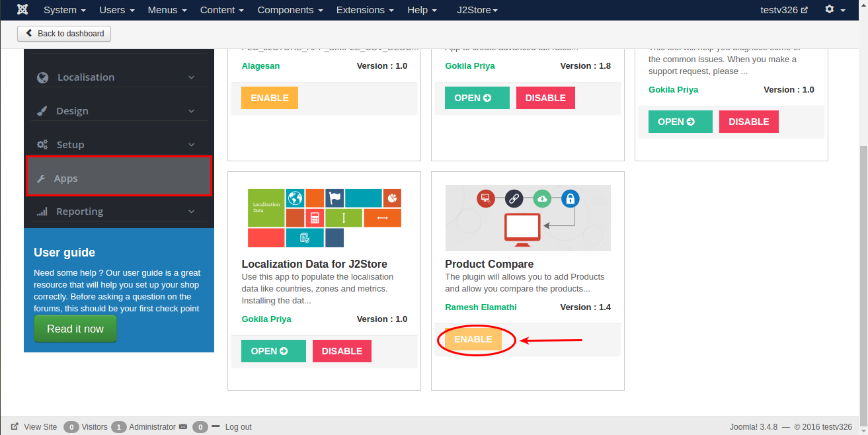Viewport: 868px width, 435px height.
Task: Disable the version 1.8 tax app
Action: point(545,98)
